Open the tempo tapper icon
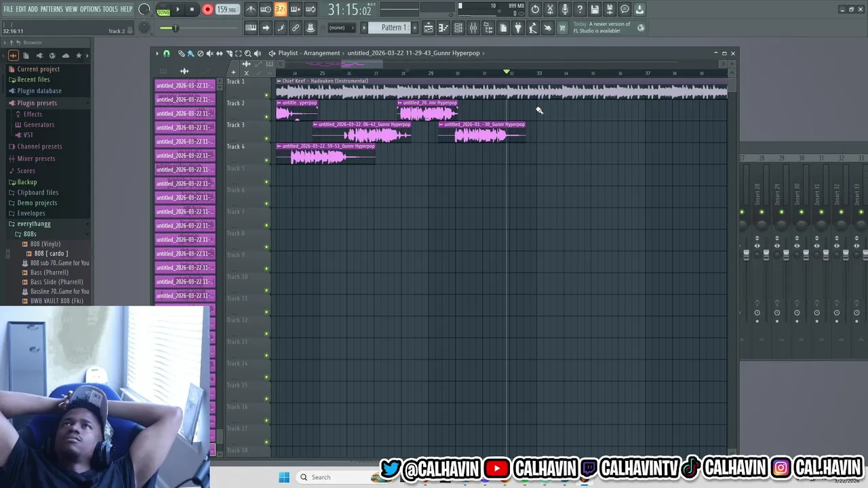868x488 pixels. click(533, 28)
